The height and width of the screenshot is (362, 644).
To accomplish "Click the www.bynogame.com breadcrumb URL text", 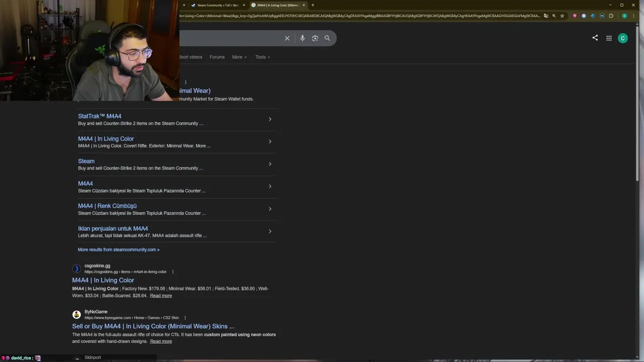I will 131,318.
